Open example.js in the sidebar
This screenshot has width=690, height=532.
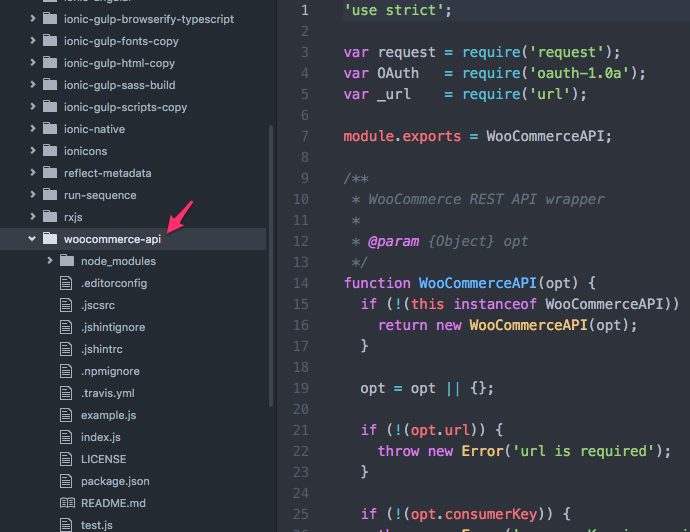coord(109,415)
